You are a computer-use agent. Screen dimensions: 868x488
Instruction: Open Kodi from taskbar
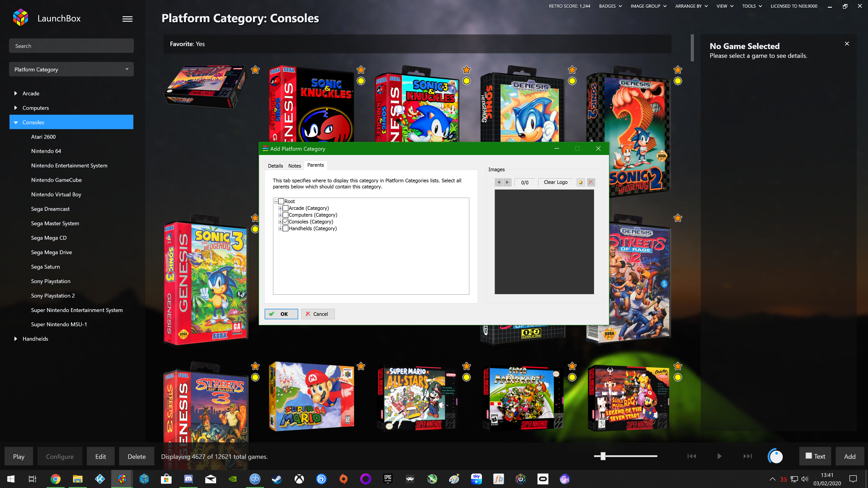(x=100, y=479)
